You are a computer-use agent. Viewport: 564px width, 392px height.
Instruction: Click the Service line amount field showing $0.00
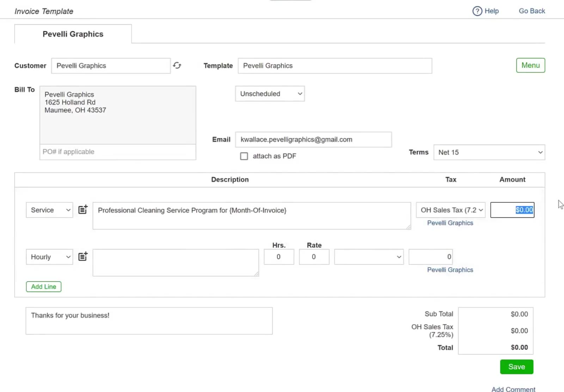(x=512, y=210)
